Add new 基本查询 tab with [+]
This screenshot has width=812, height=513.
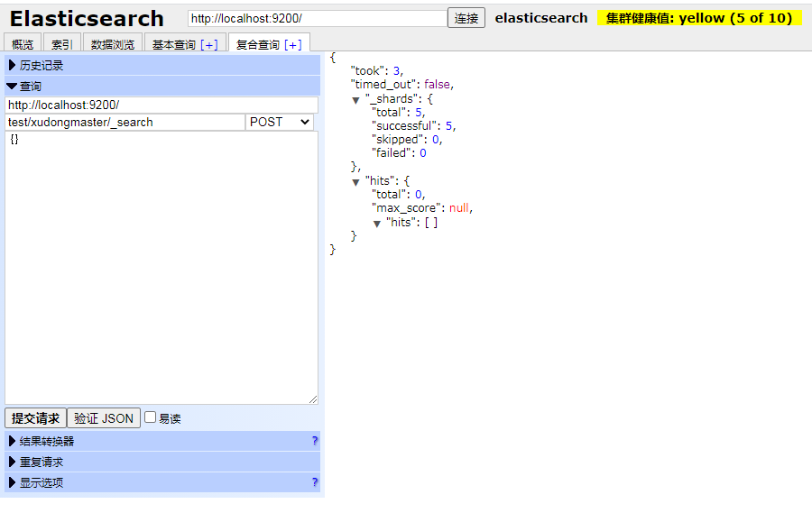[209, 44]
